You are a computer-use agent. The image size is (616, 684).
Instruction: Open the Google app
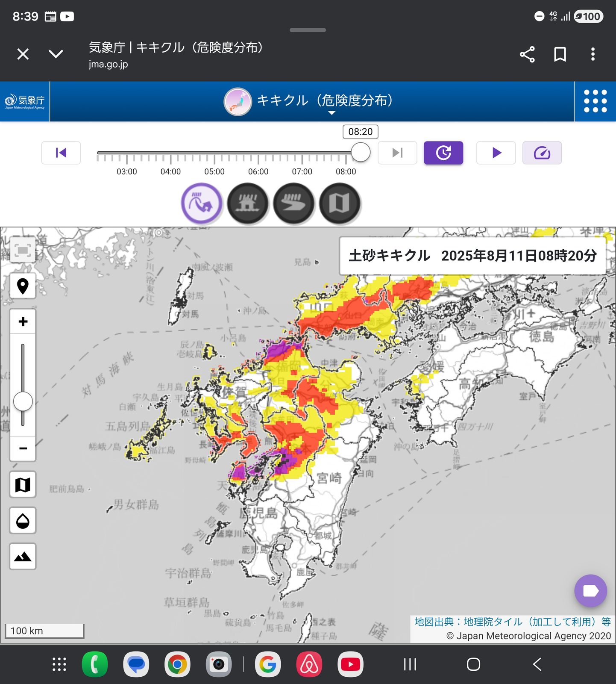[x=268, y=664]
